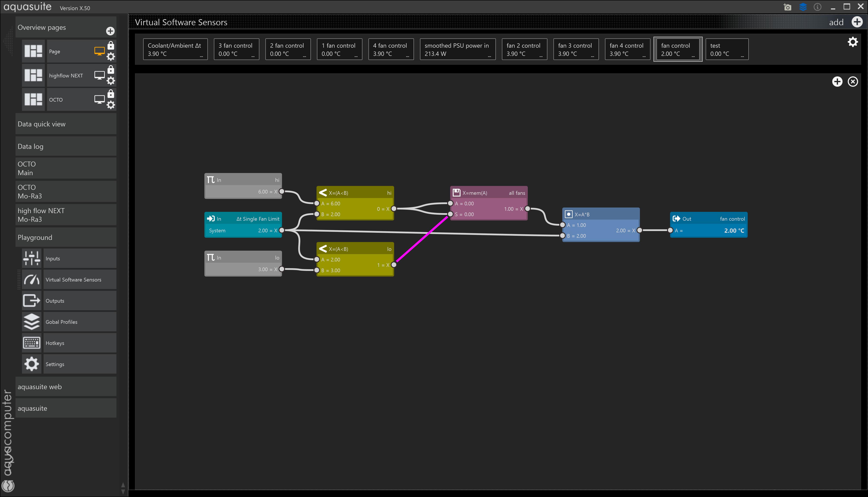Screen dimensions: 868x497
Task: Click the add sensor plus icon at top right
Action: point(857,22)
